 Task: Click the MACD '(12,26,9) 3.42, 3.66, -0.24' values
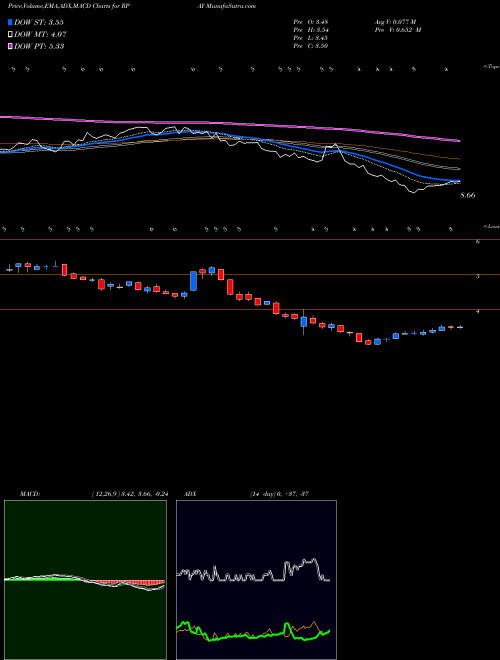(130, 494)
